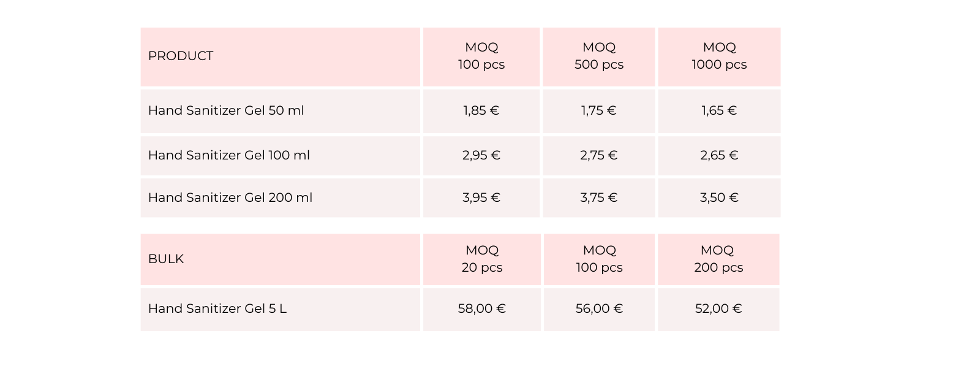
Task: Select the MOQ 500 pcs column header
Action: (598, 56)
